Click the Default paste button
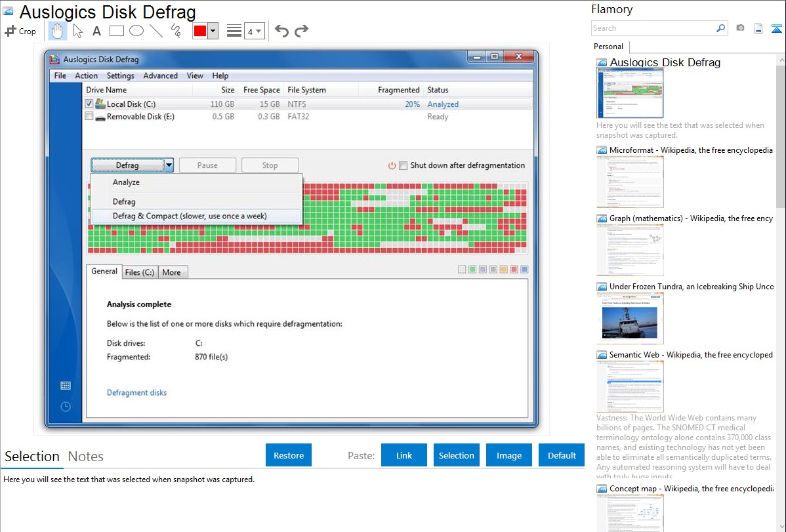The height and width of the screenshot is (532, 786). [x=562, y=455]
